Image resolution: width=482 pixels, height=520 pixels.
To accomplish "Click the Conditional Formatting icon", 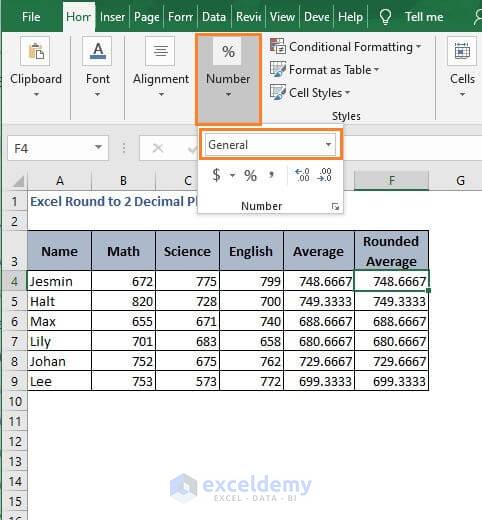I will [x=278, y=46].
